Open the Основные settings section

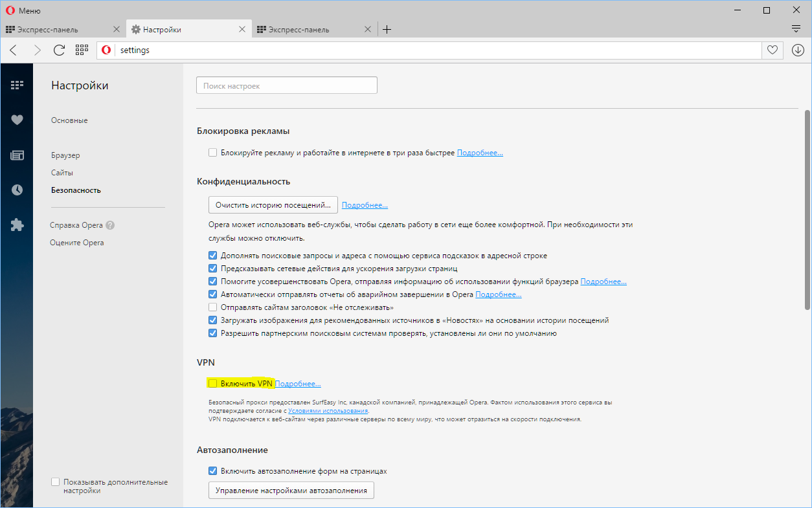[x=69, y=120]
